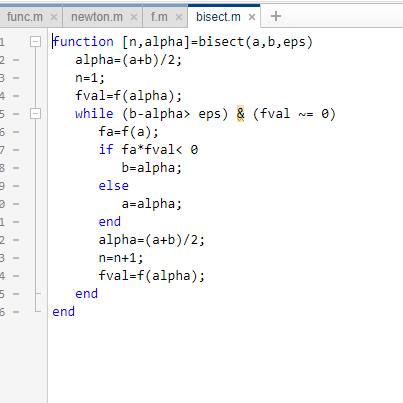Collapse the function code fold on line 1
The height and width of the screenshot is (403, 403).
coord(35,42)
